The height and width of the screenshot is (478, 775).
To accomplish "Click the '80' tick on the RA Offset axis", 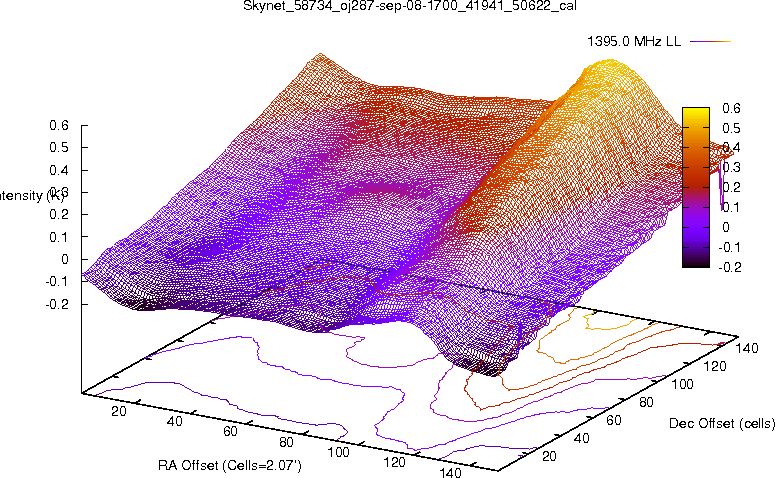I will click(286, 441).
